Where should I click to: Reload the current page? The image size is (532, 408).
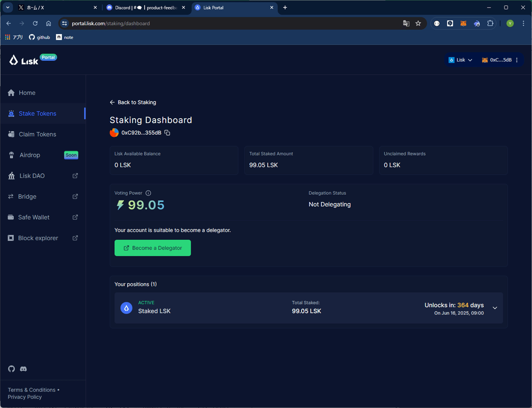pos(35,23)
